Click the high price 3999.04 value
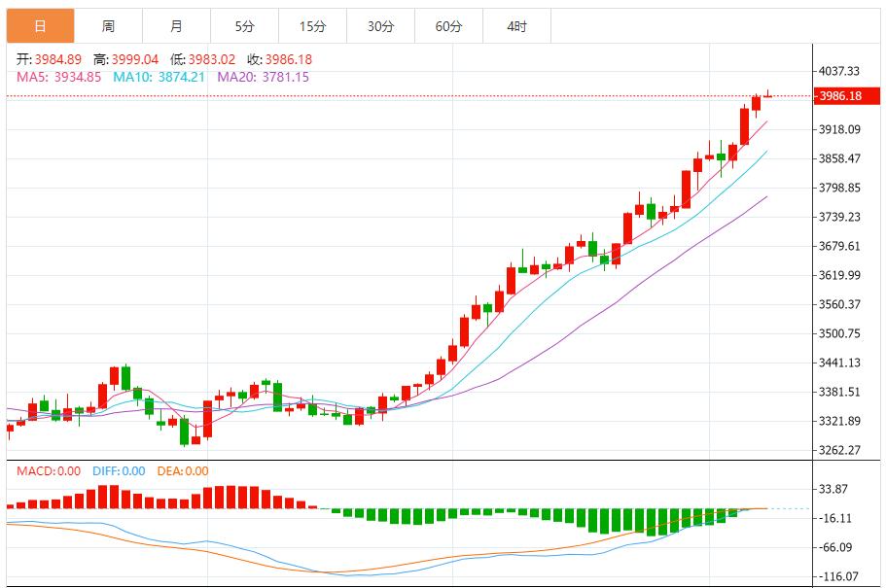Image resolution: width=886 pixels, height=588 pixels. [x=136, y=59]
